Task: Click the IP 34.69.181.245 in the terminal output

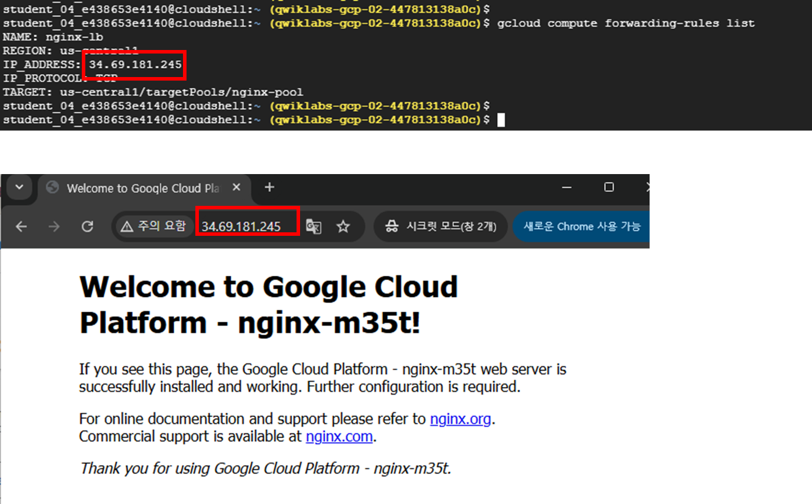Action: click(135, 64)
